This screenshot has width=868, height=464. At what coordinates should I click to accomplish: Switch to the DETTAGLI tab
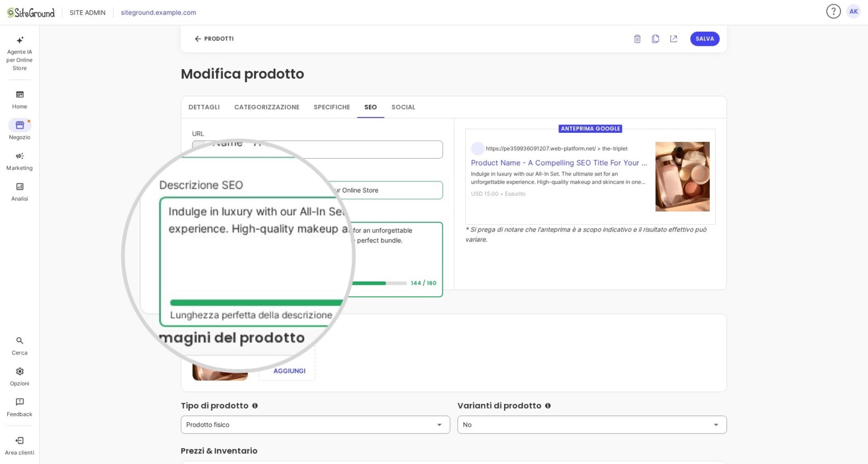tap(204, 107)
